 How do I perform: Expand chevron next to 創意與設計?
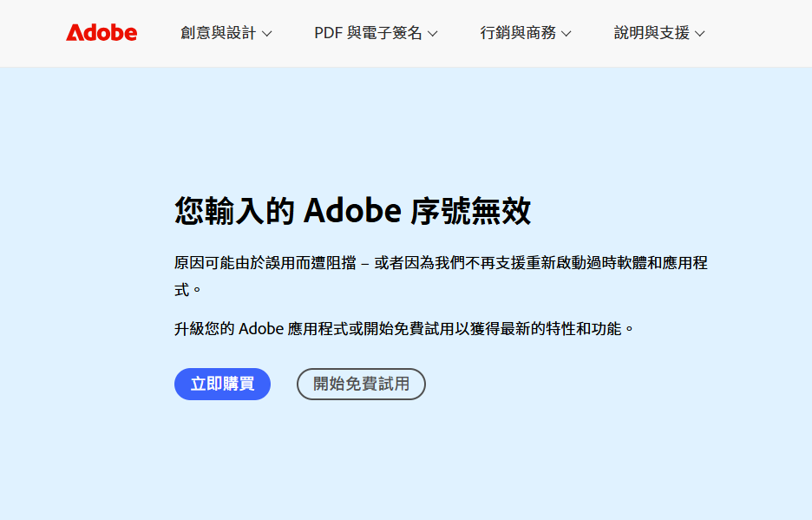[266, 34]
